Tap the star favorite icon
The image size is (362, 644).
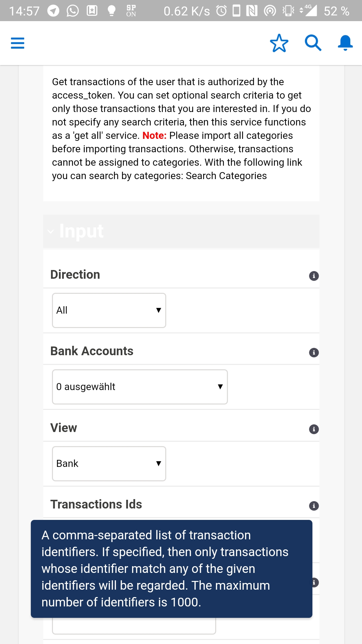tap(279, 43)
